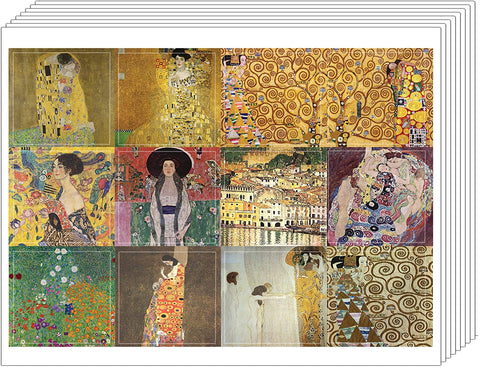Click The Kiss painting of embracing couple
The image size is (480, 367).
pos(62,98)
